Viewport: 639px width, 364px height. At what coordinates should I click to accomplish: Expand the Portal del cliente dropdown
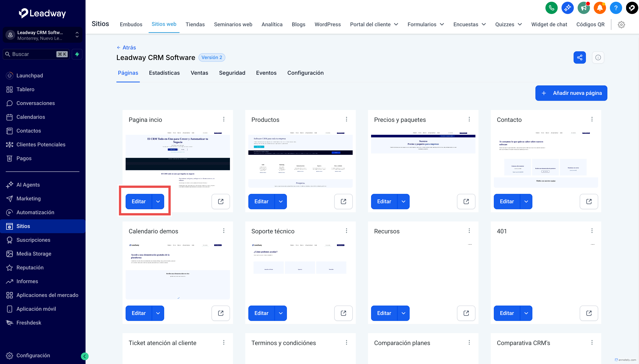point(374,25)
